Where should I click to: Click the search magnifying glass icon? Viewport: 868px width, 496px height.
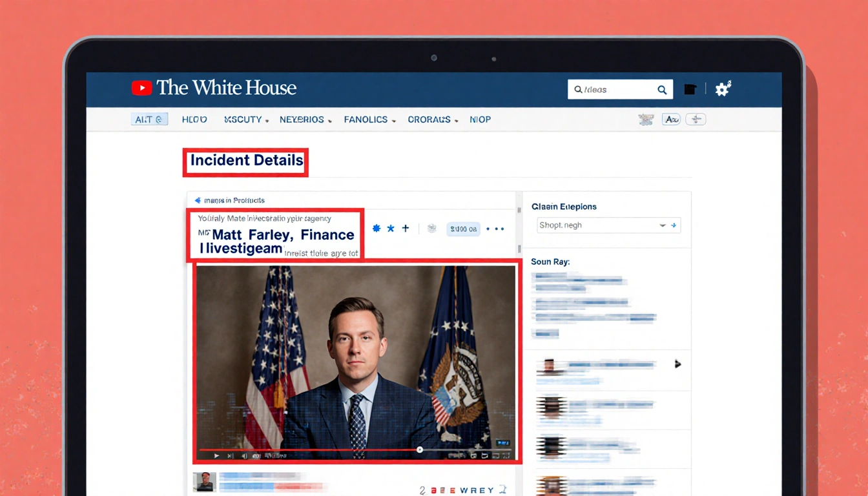coord(661,89)
